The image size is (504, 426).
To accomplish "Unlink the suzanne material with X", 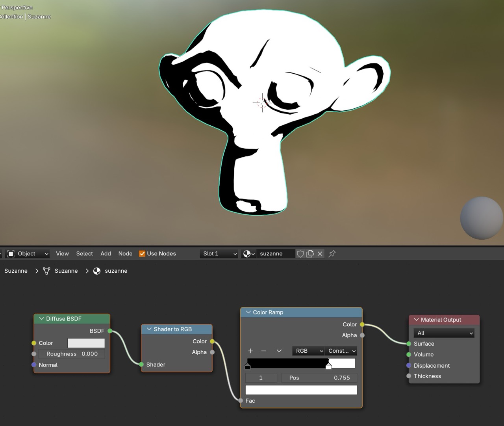I will click(320, 254).
